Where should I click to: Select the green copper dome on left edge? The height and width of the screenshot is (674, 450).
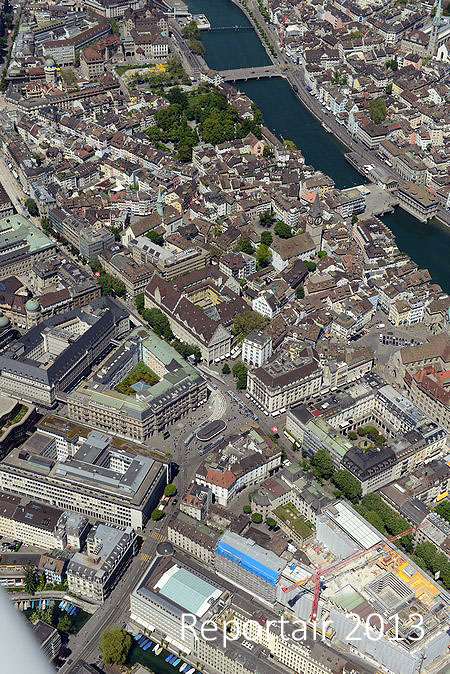click(32, 305)
